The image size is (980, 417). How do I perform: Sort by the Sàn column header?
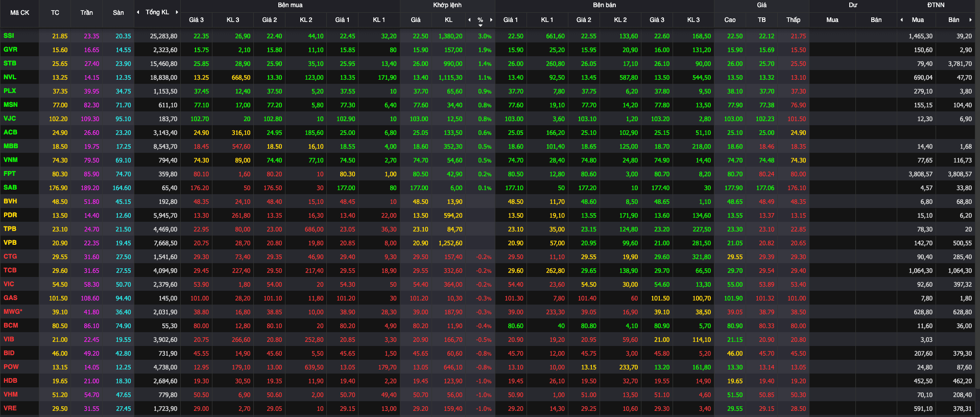point(118,13)
